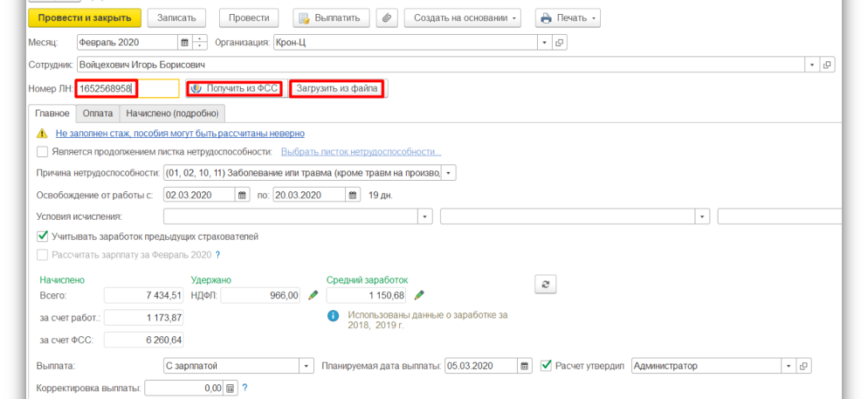Open Начислено (подробно) tab
The height and width of the screenshot is (399, 868).
click(x=173, y=113)
